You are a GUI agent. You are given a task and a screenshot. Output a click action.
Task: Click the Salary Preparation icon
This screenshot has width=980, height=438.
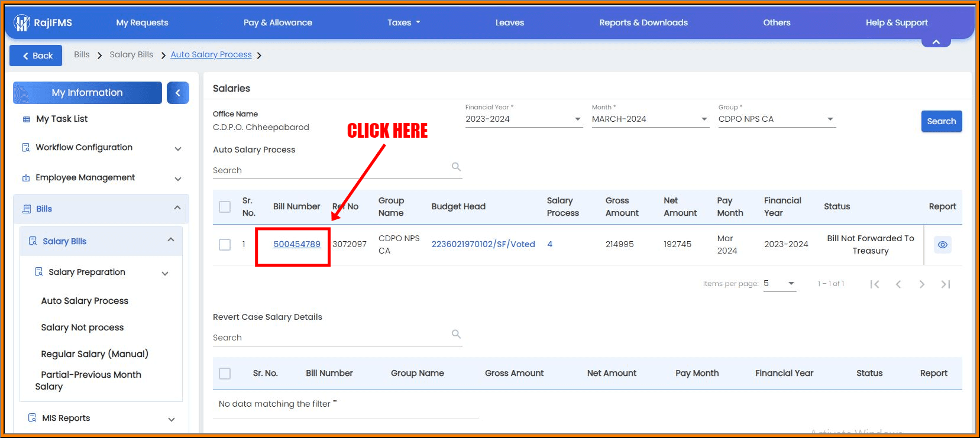39,272
